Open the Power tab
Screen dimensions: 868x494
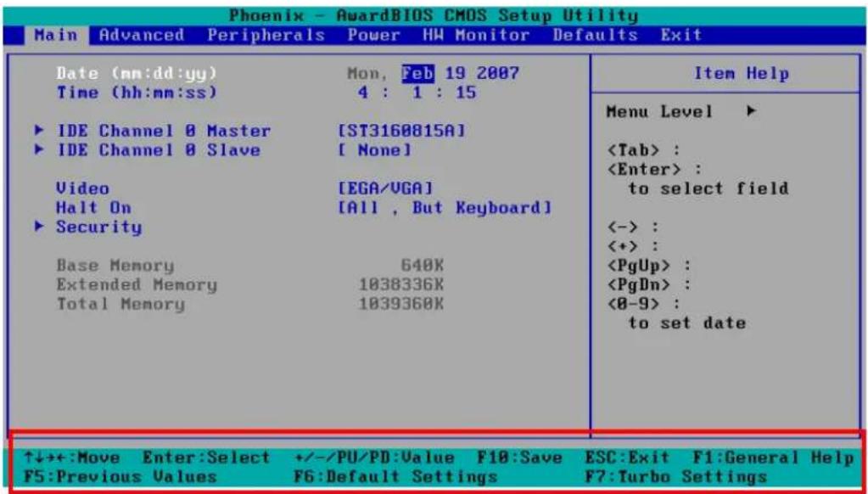[373, 36]
